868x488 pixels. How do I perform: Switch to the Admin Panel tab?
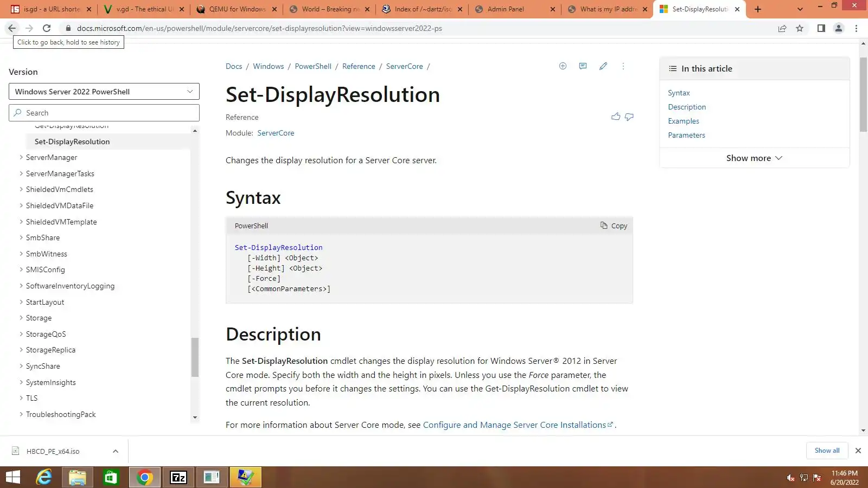[x=515, y=9]
